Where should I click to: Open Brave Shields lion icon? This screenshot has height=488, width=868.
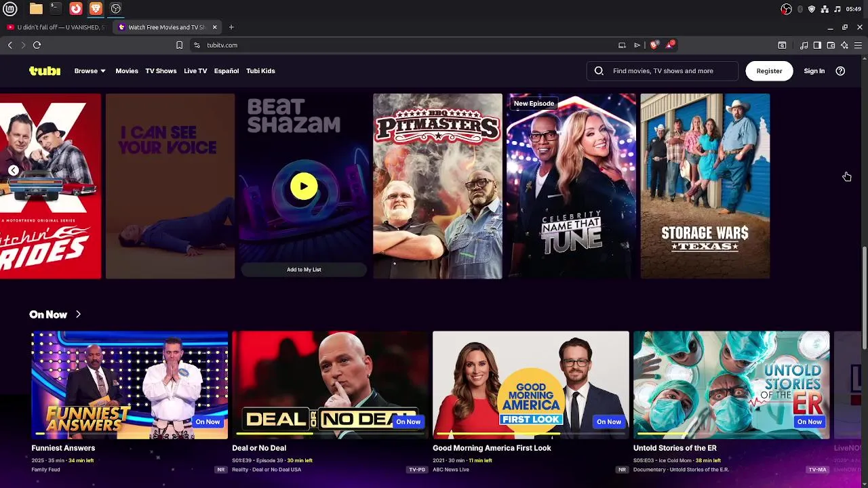click(654, 45)
